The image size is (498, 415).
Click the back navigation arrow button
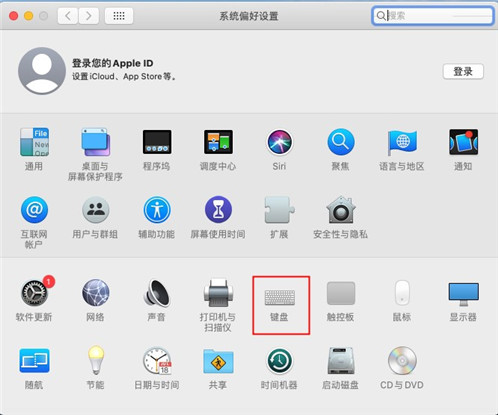(x=68, y=16)
